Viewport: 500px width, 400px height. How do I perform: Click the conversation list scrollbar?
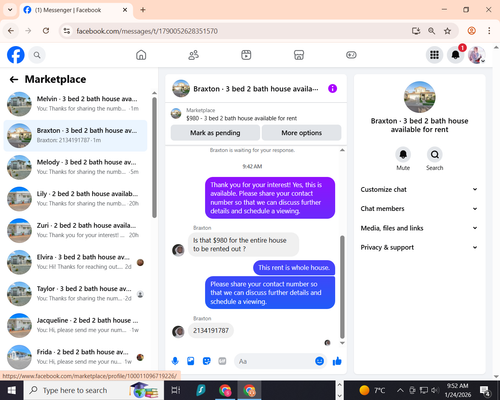[154, 157]
